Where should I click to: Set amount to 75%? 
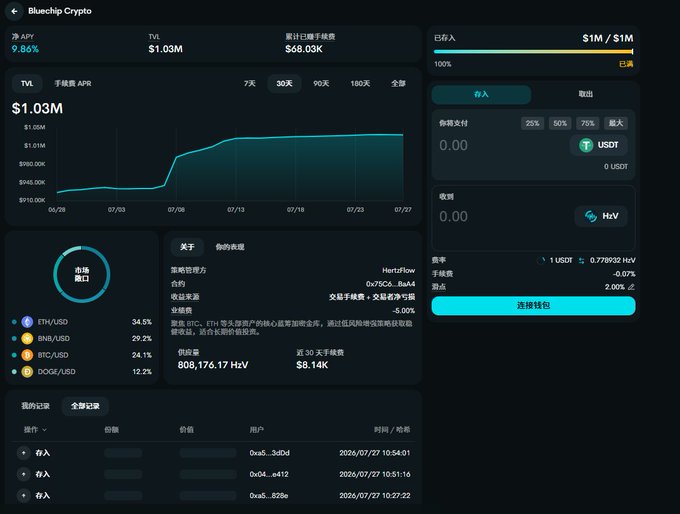click(588, 123)
